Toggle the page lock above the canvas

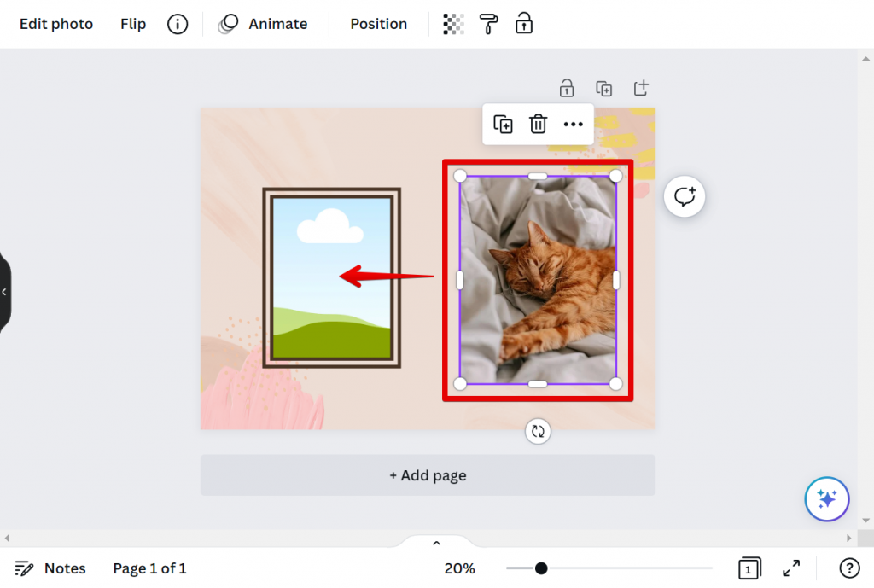[566, 88]
